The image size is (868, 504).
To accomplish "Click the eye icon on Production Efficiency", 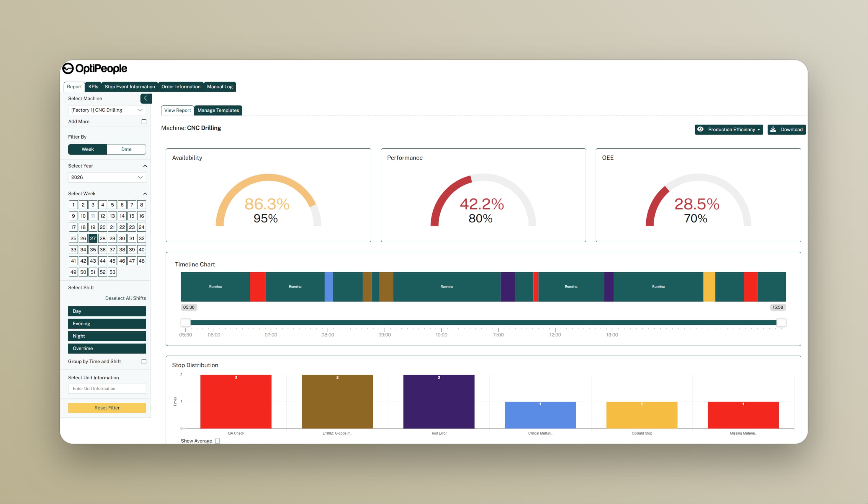I will 700,129.
